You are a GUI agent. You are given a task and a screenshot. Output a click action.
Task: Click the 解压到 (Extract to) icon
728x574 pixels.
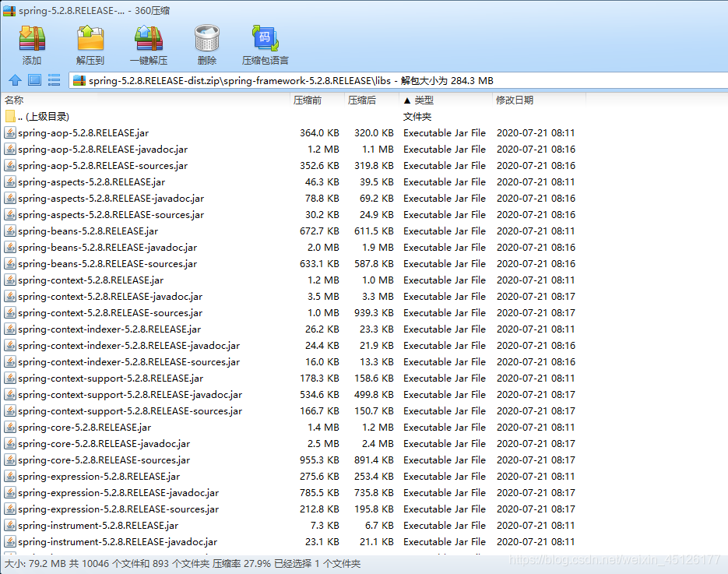(90, 38)
